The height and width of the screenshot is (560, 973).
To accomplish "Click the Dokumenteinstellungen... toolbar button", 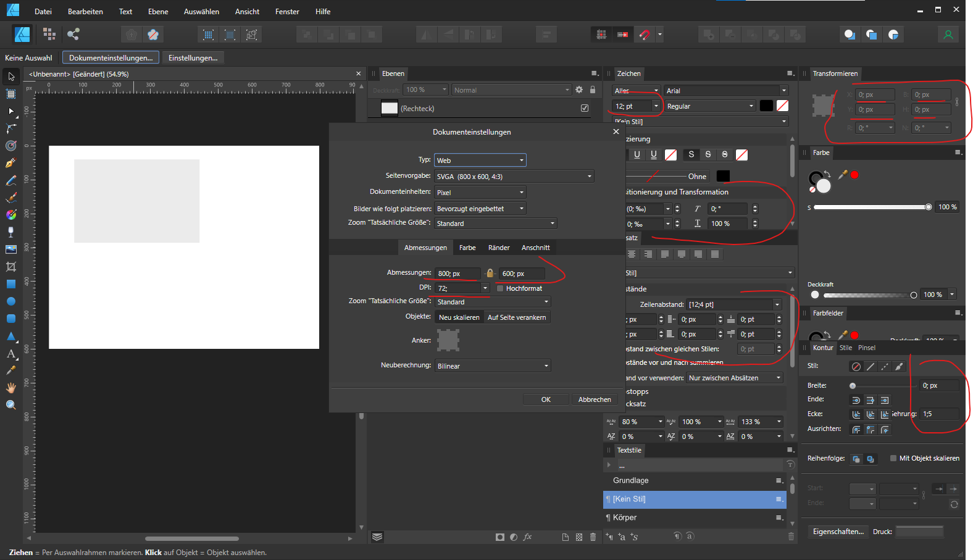I will tap(111, 57).
